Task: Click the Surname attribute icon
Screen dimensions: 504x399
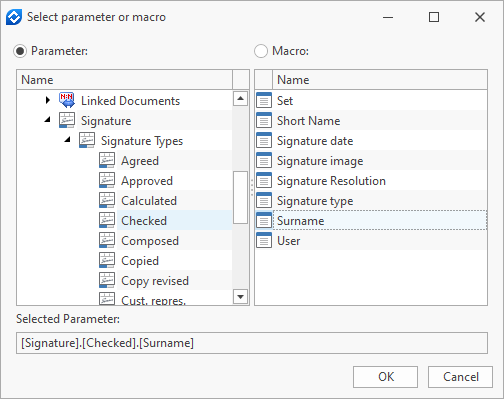Action: tap(264, 220)
